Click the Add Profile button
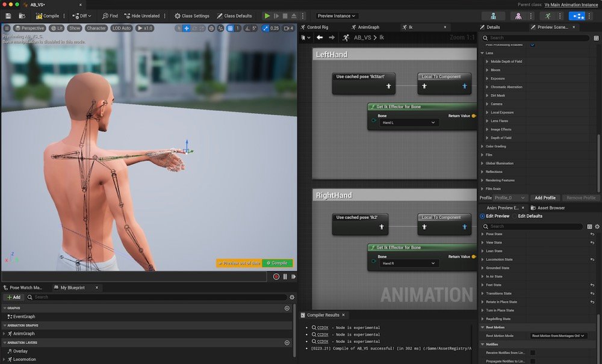 click(x=545, y=197)
